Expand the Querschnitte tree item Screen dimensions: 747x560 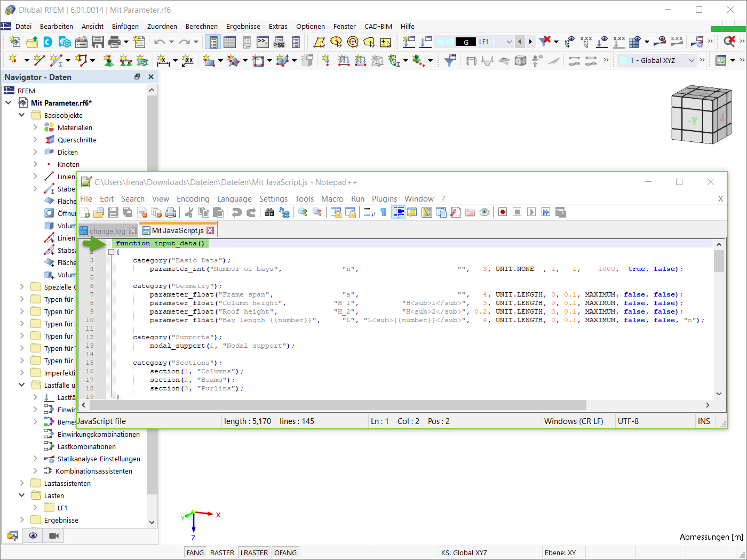35,139
